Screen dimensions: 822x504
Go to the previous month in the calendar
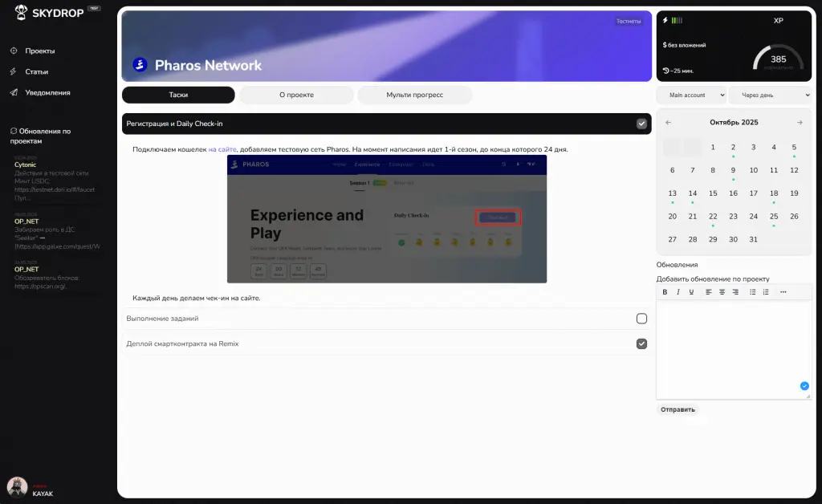669,123
